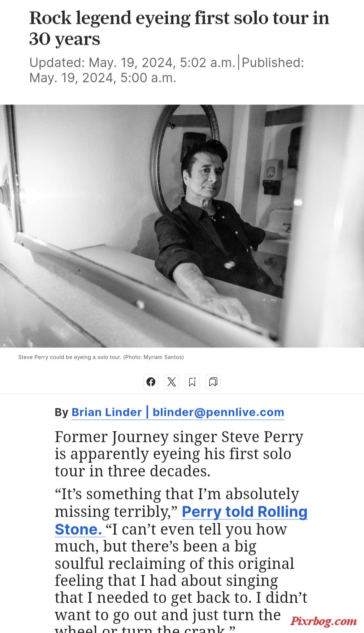Save article with the bookmark-plus icon
Image resolution: width=364 pixels, height=633 pixels.
point(192,382)
